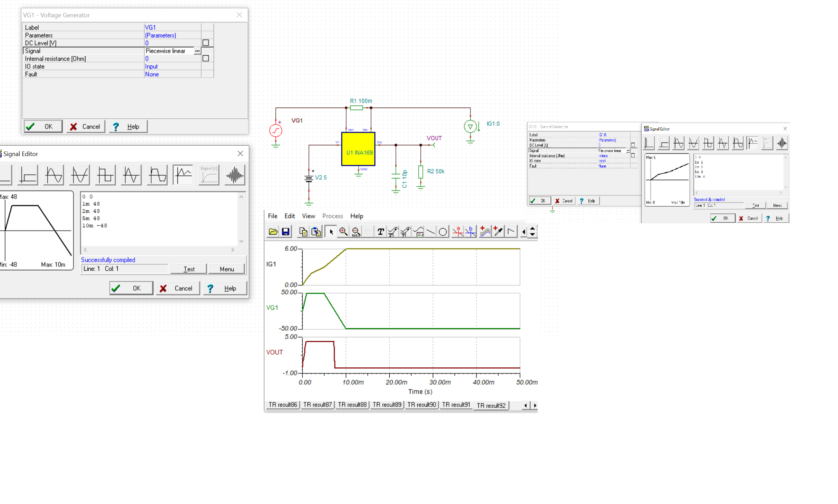Zoom in with the magnifier plus
The width and height of the screenshot is (838, 504).
click(x=343, y=232)
